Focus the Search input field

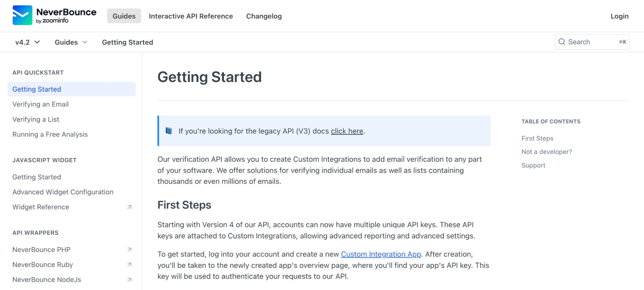click(x=592, y=42)
